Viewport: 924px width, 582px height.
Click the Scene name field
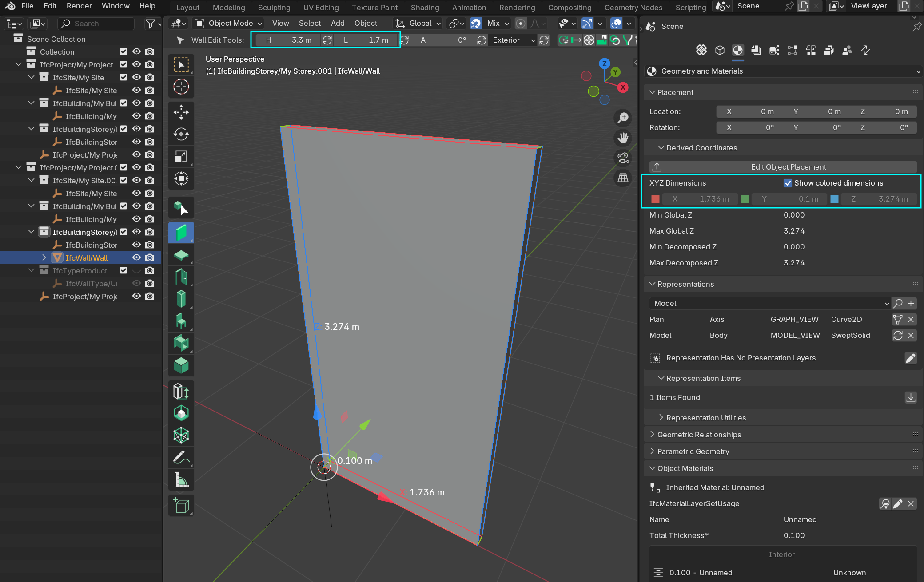coord(757,6)
